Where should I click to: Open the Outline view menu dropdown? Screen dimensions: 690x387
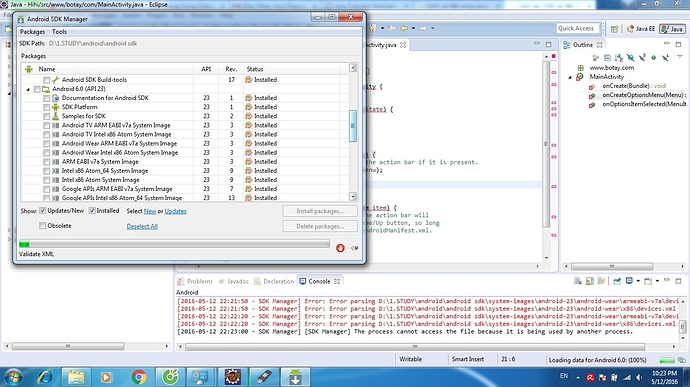[680, 57]
